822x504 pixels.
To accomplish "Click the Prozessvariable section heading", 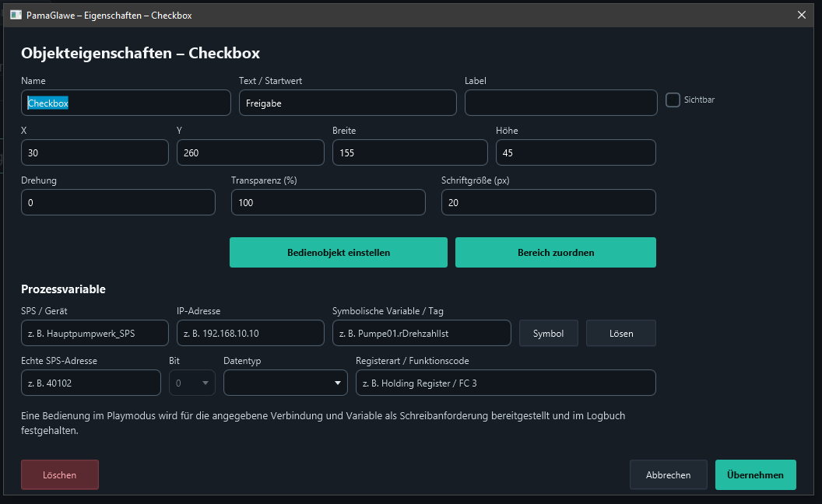I will point(63,289).
